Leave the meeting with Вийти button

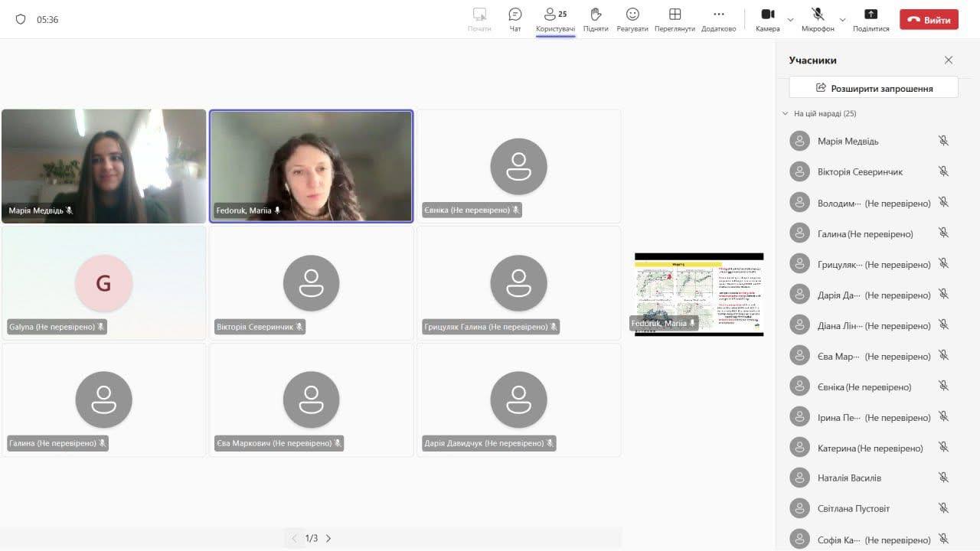point(929,20)
